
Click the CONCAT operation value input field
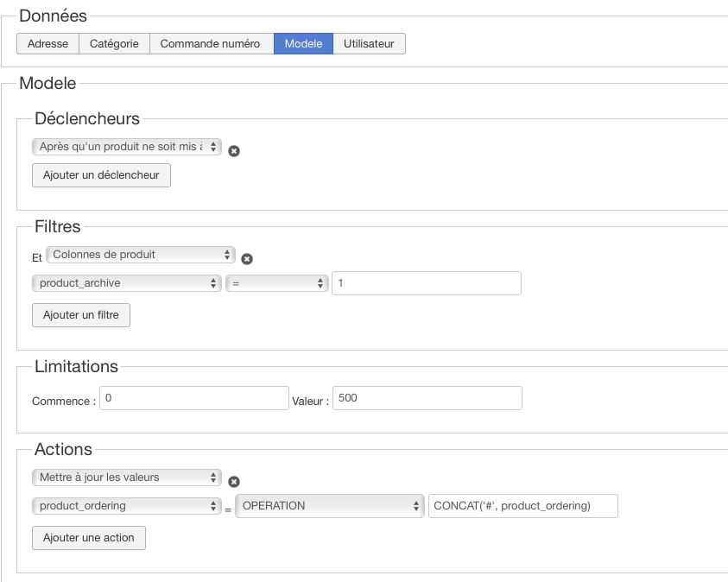click(522, 506)
